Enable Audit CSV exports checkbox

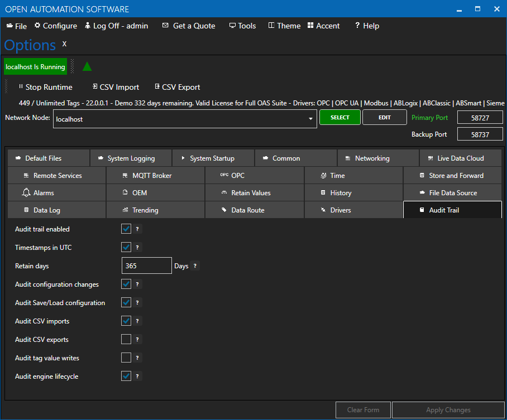click(126, 339)
